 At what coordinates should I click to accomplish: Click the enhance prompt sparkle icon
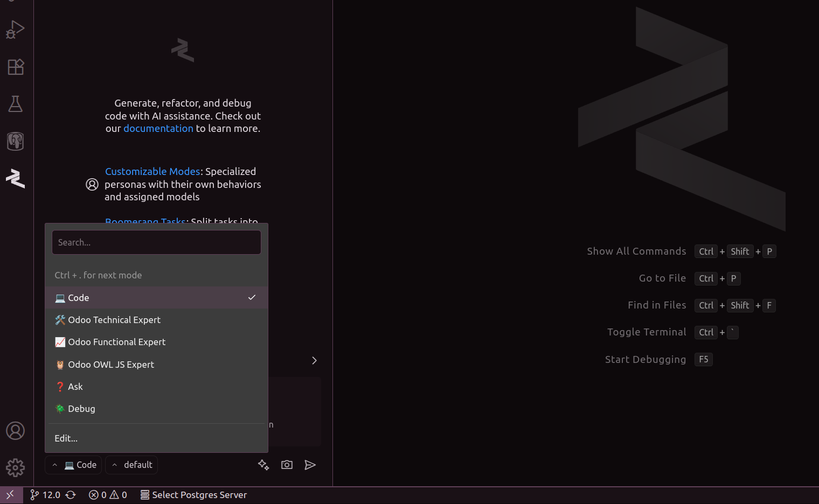pyautogui.click(x=263, y=465)
